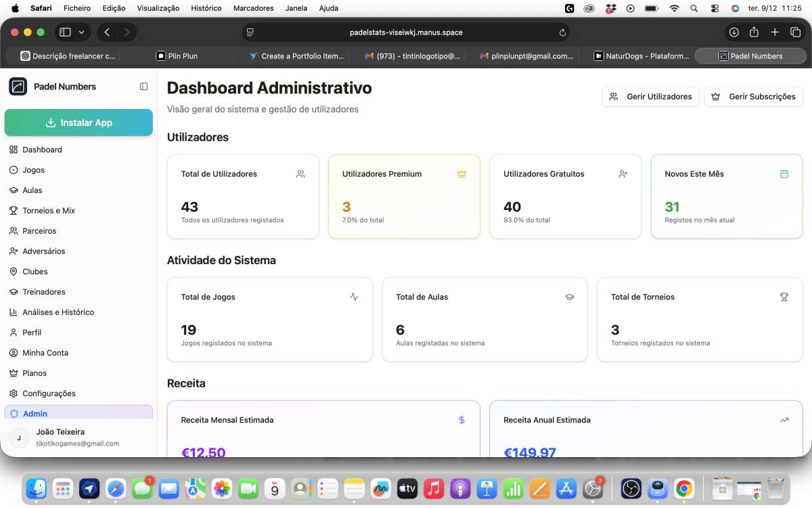812x508 pixels.
Task: Go to Torneios e Mix page
Action: [78, 211]
